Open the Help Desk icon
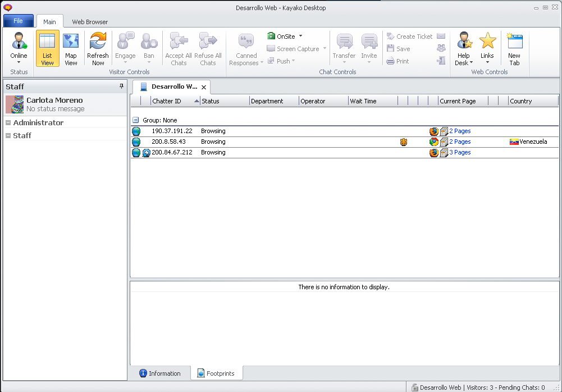The image size is (562, 392). pos(464,42)
